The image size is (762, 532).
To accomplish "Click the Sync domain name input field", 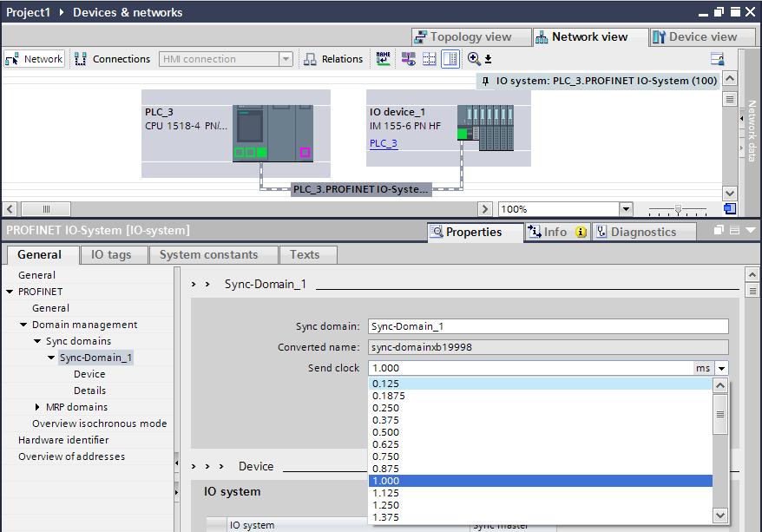I will click(549, 326).
